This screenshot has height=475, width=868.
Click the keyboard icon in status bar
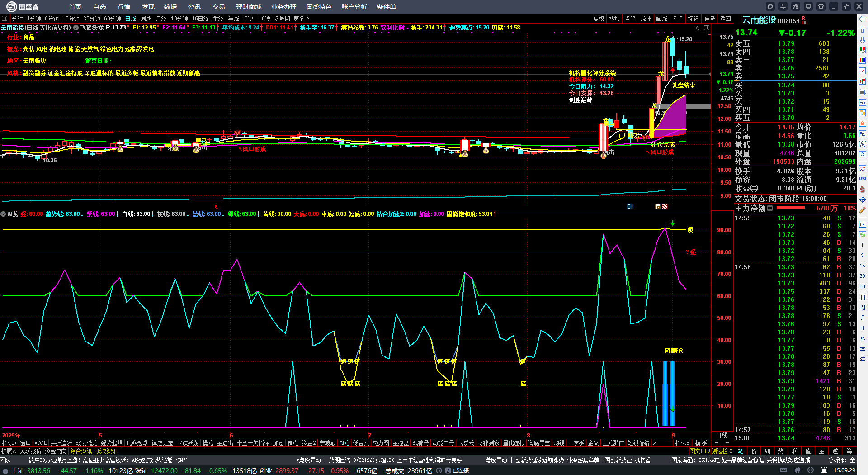[783, 470]
